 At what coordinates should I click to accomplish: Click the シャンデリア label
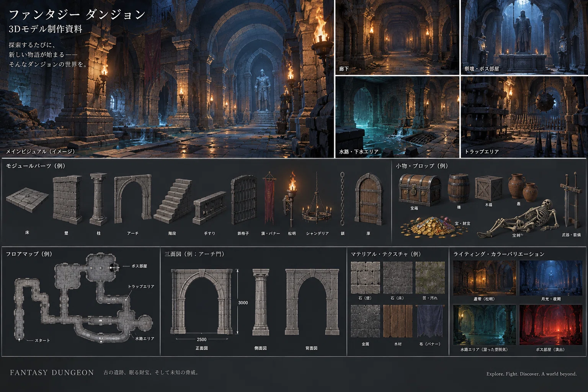(x=317, y=233)
